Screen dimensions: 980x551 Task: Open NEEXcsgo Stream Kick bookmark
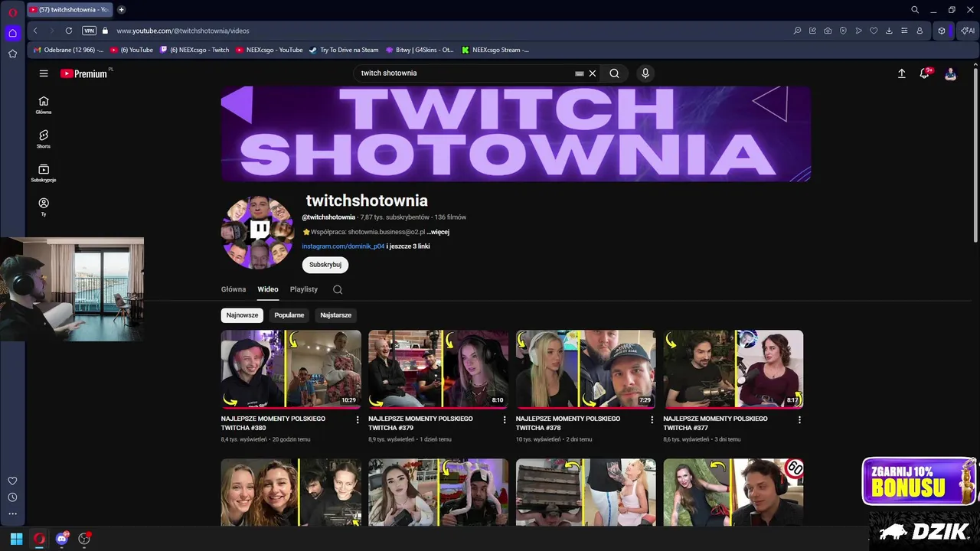(495, 50)
